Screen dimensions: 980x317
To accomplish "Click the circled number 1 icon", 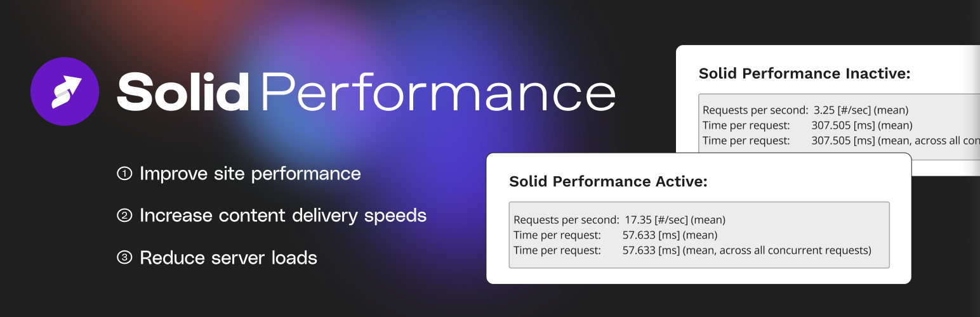I will coord(124,174).
